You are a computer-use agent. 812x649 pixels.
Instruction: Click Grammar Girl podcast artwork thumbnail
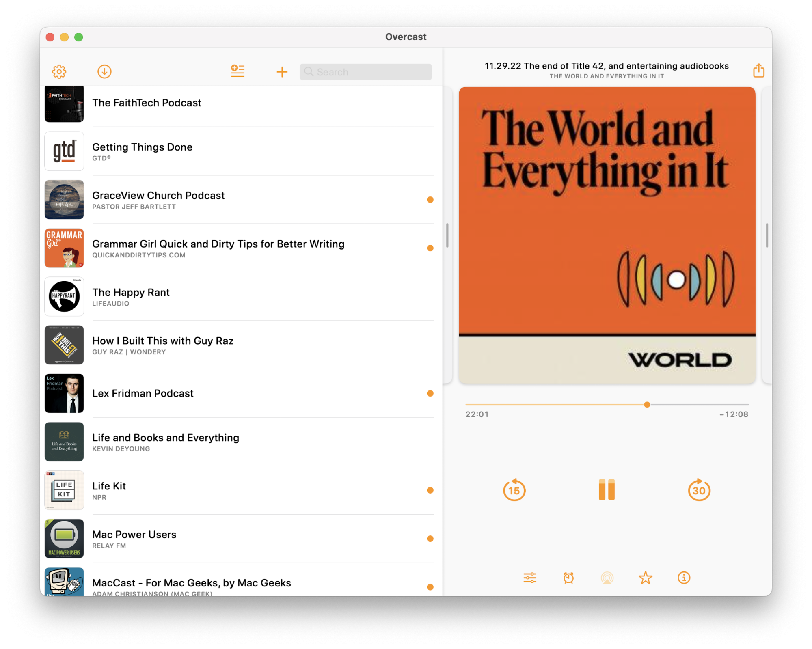point(64,248)
